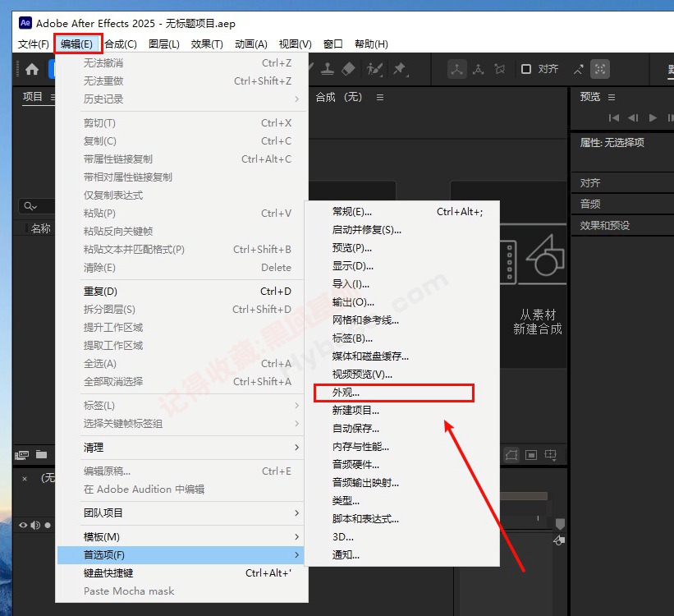674x616 pixels.
Task: Open 显示(D)... preferences
Action: point(402,266)
